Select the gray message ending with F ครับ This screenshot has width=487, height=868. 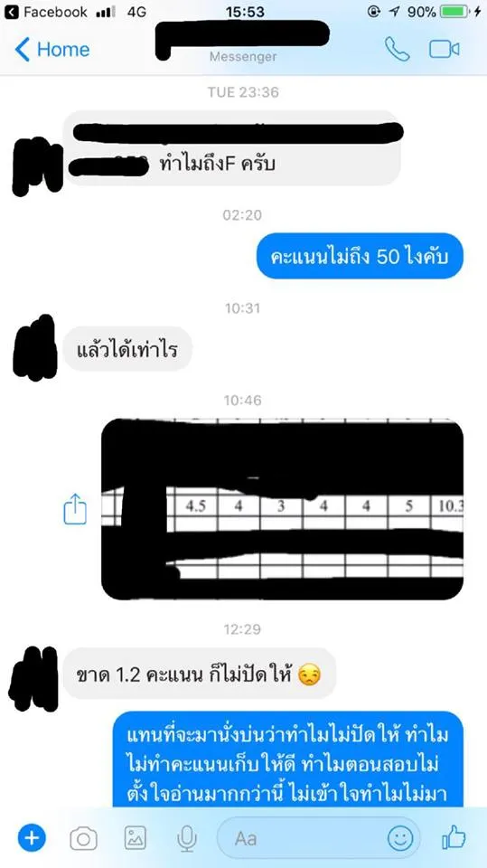point(232,148)
